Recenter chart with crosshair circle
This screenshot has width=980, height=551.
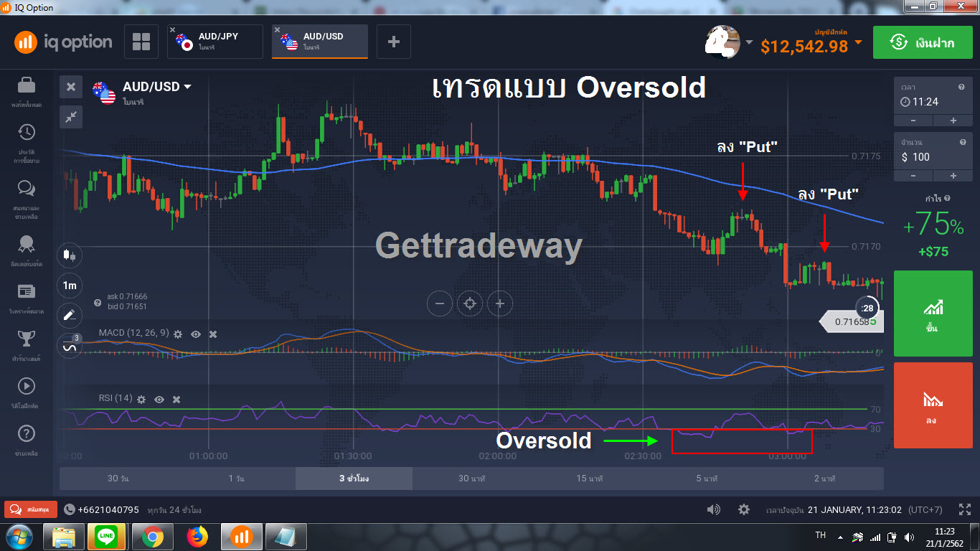pos(470,303)
